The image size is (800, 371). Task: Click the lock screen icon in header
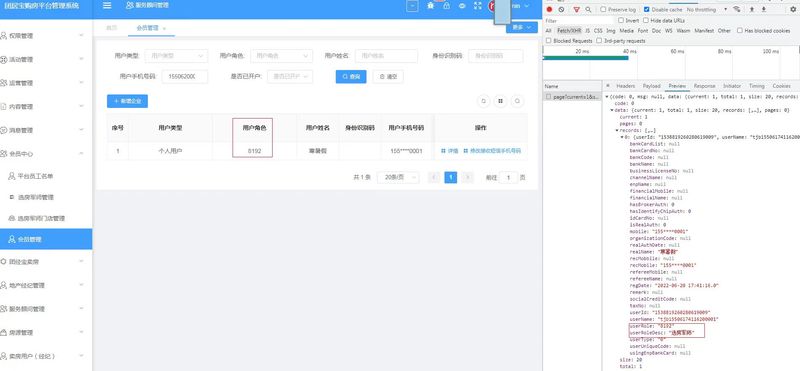click(x=446, y=6)
